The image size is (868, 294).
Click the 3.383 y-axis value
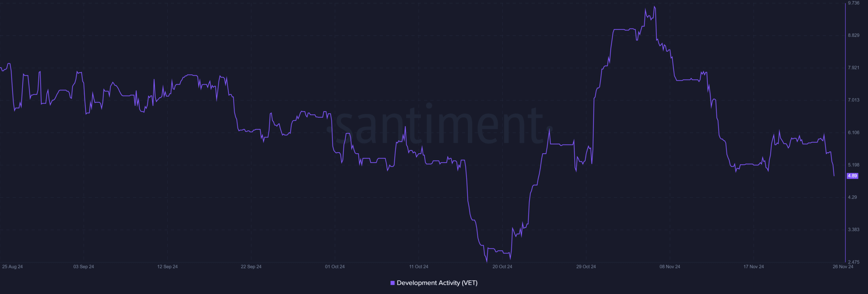854,230
